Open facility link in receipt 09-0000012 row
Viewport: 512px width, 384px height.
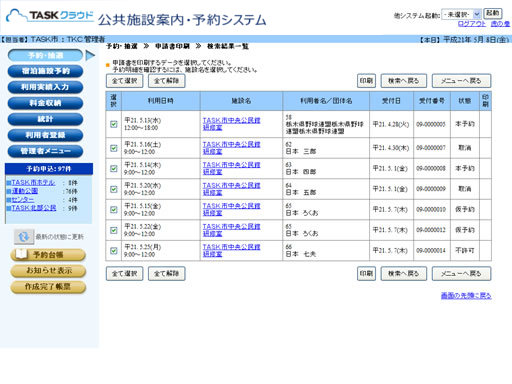tap(231, 230)
